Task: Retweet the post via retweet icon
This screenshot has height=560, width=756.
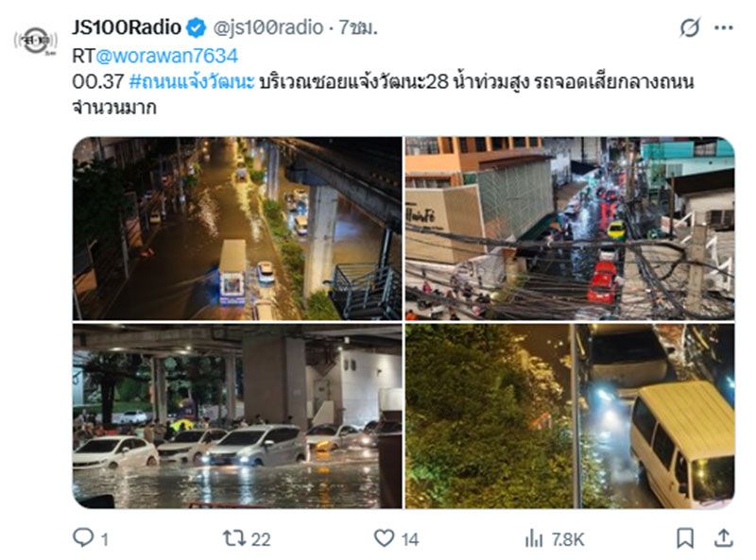Action: [x=233, y=538]
